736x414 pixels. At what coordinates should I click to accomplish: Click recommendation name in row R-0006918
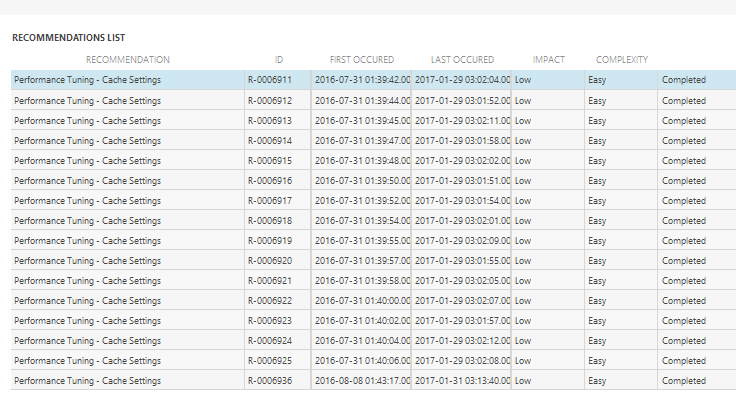click(x=87, y=221)
